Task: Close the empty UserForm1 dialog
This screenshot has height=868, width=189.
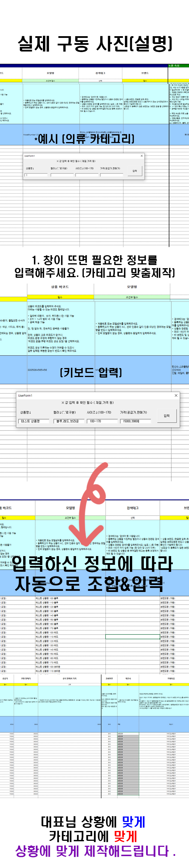Action: click(x=141, y=156)
